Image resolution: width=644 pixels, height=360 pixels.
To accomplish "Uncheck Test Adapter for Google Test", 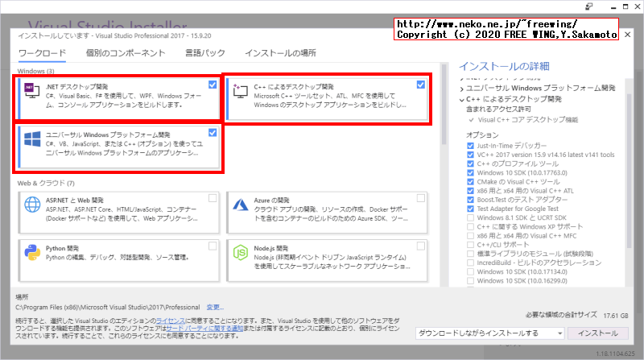I will tap(470, 209).
